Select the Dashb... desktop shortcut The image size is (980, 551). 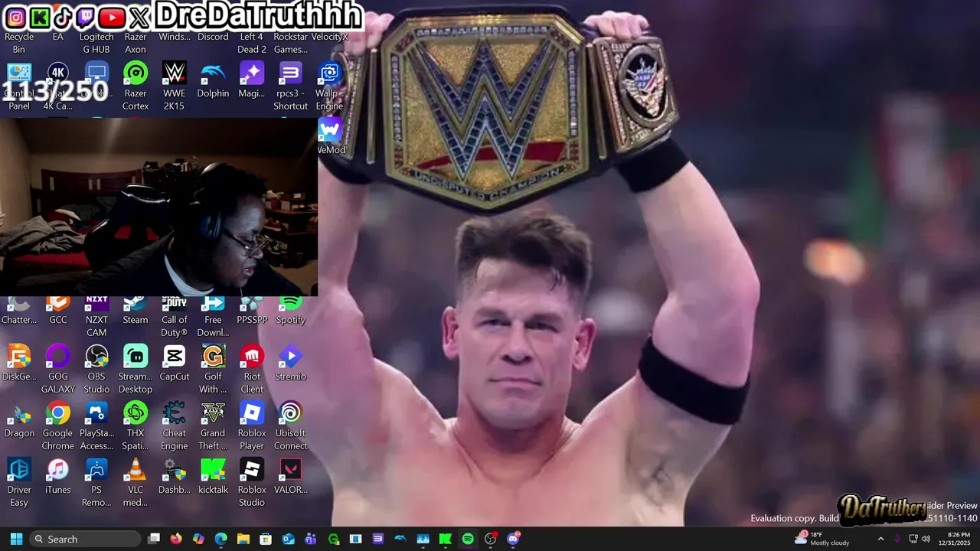pyautogui.click(x=174, y=476)
